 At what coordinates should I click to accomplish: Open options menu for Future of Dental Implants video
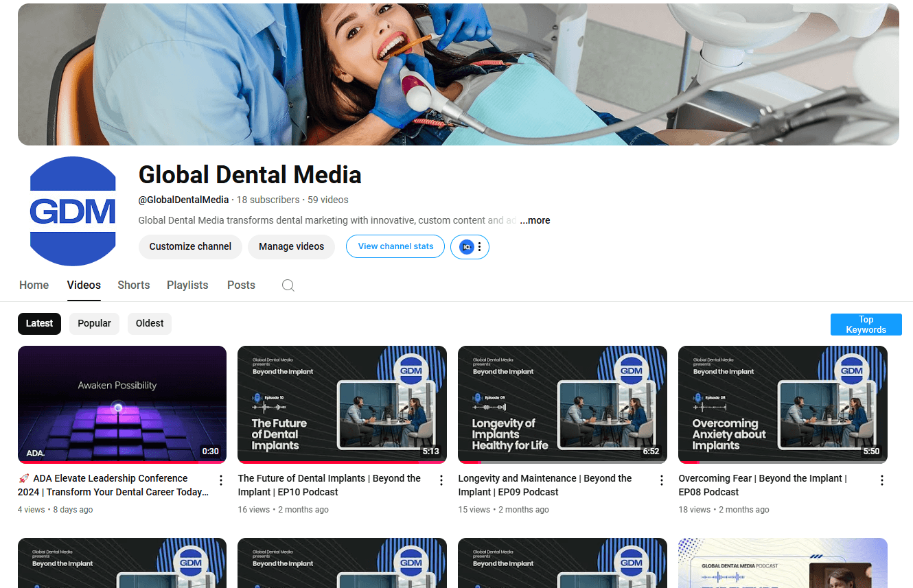(441, 480)
